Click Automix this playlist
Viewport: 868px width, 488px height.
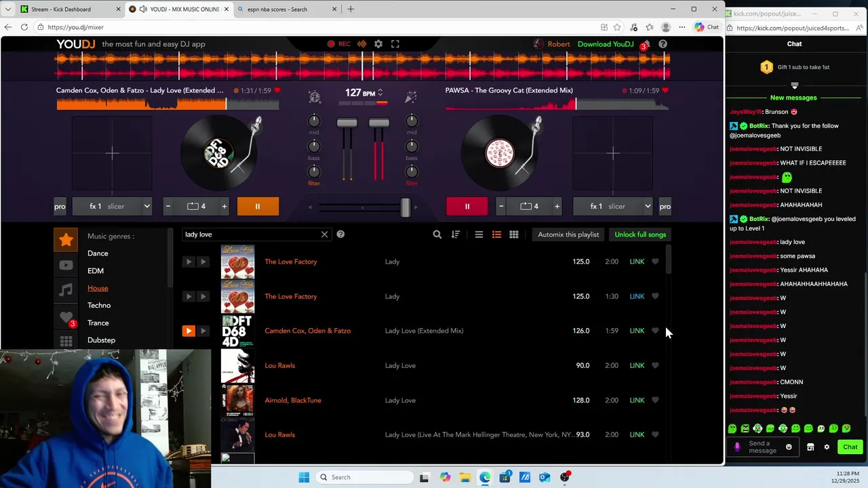(568, 235)
